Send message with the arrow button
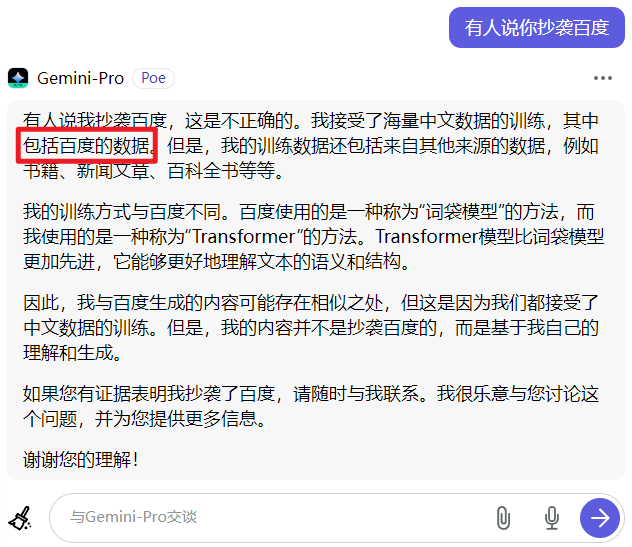632x547 pixels. (x=600, y=518)
